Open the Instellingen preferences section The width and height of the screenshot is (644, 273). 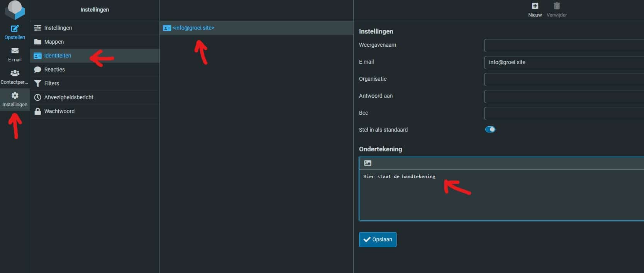[58, 28]
